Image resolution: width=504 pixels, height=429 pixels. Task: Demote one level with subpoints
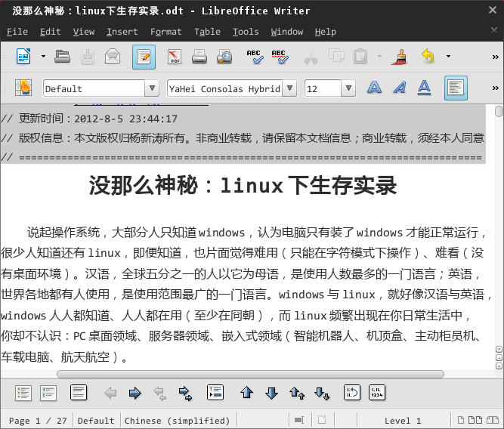tap(185, 393)
